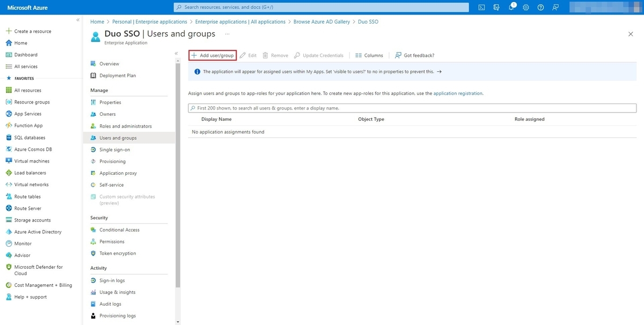Open Audit logs menu item
Image resolution: width=644 pixels, height=325 pixels.
coord(110,304)
